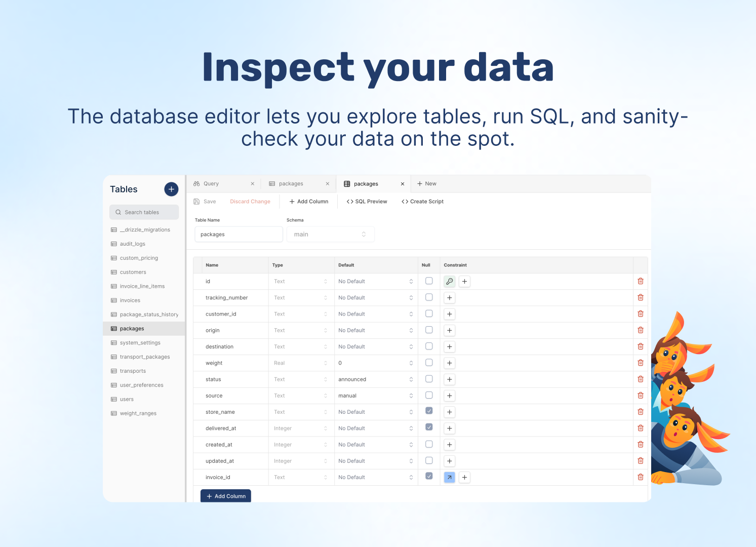
Task: Delete the invoice_id column via trash icon
Action: point(641,477)
